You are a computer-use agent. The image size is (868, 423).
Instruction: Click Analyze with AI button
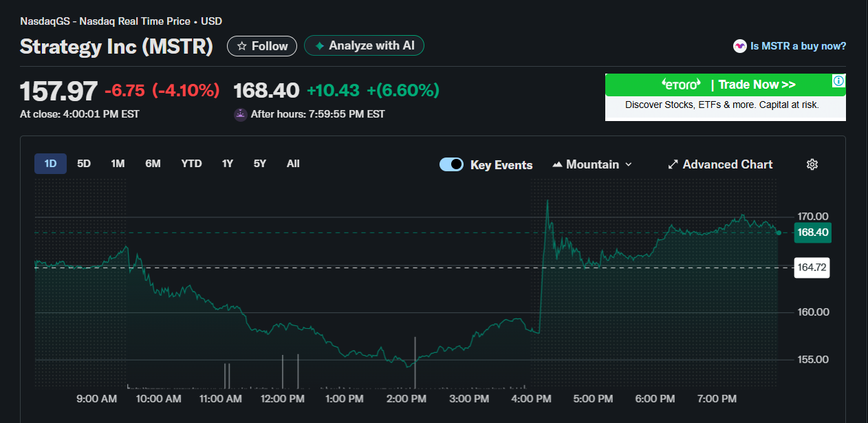pyautogui.click(x=365, y=45)
